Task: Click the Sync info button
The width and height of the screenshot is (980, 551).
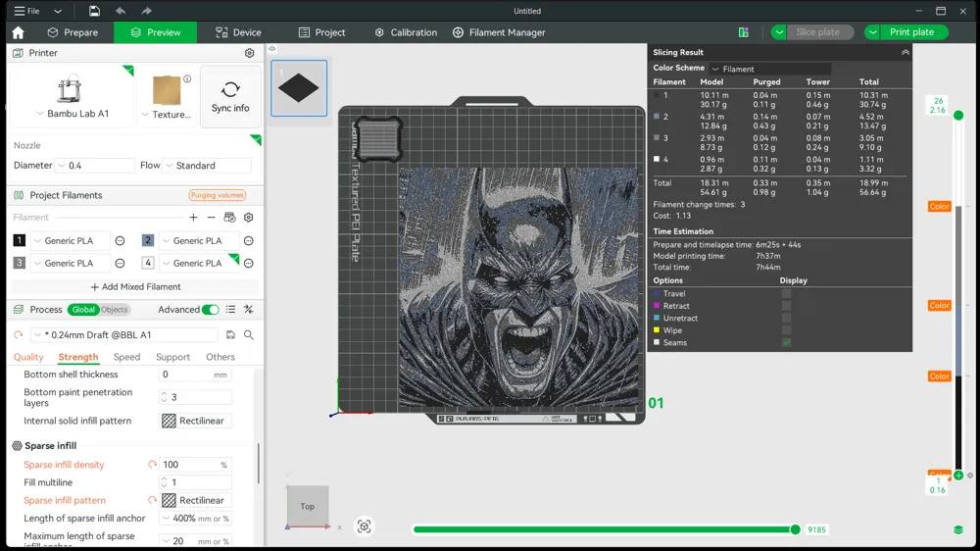Action: 230,96
